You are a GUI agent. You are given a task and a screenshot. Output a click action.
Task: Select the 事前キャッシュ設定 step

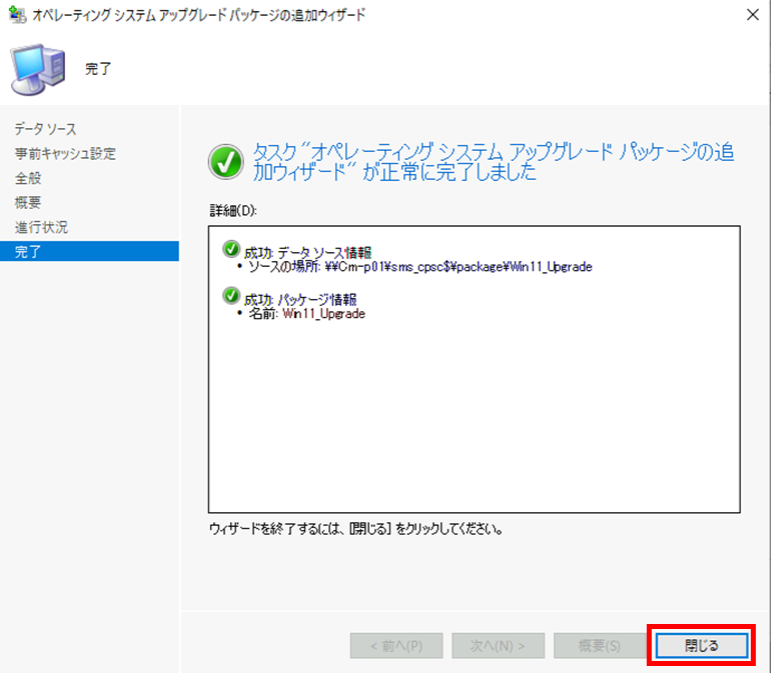coord(65,154)
